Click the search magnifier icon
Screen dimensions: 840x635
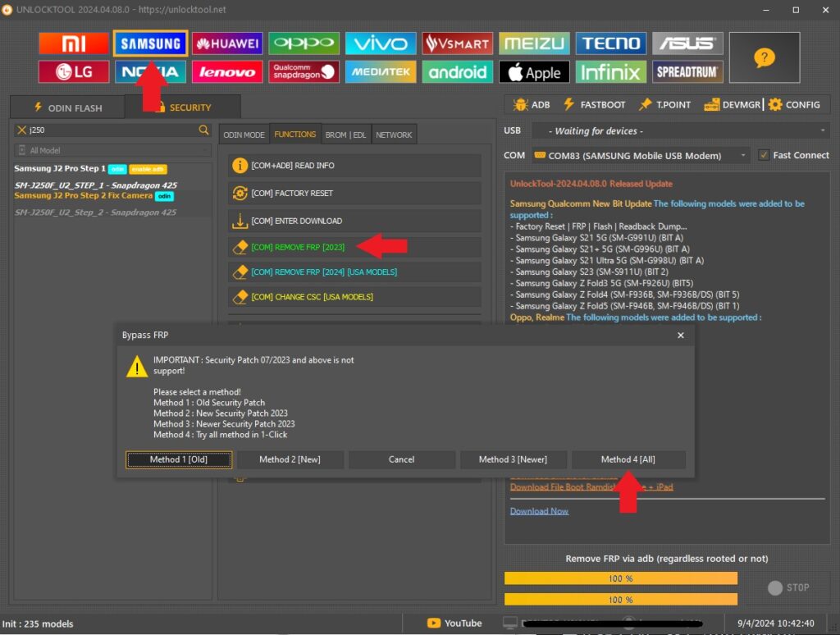tap(204, 130)
